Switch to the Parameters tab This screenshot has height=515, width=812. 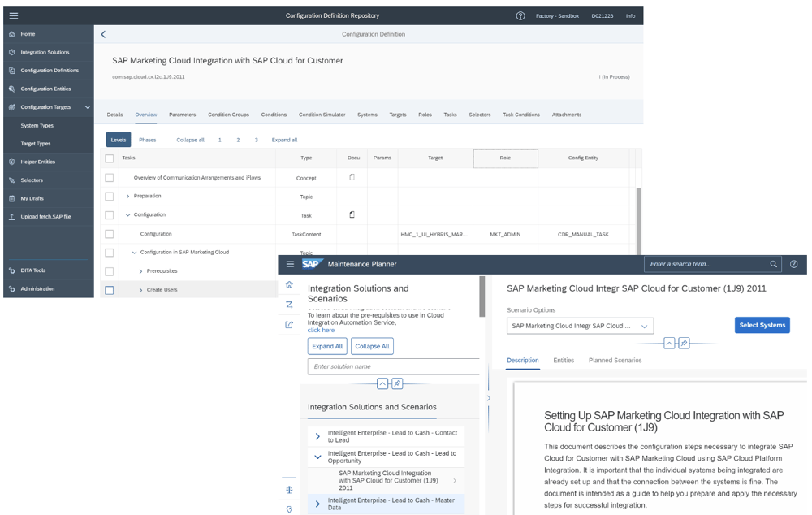pyautogui.click(x=182, y=115)
